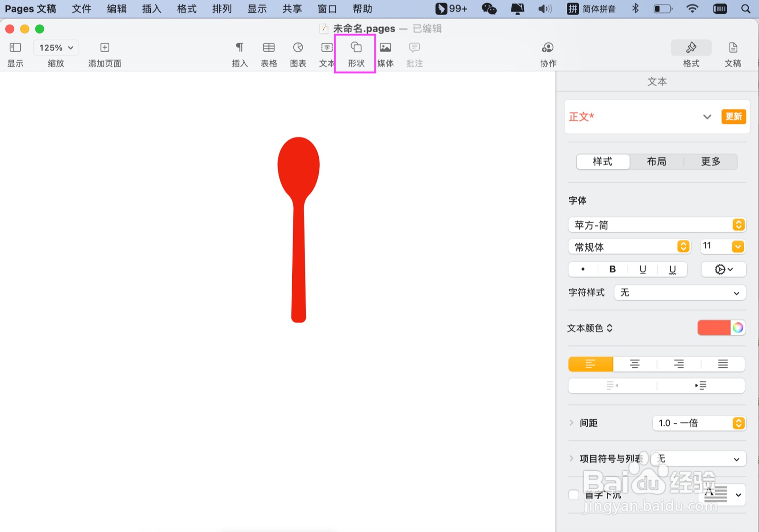Open the color wheel picker
The height and width of the screenshot is (532, 759).
(738, 328)
